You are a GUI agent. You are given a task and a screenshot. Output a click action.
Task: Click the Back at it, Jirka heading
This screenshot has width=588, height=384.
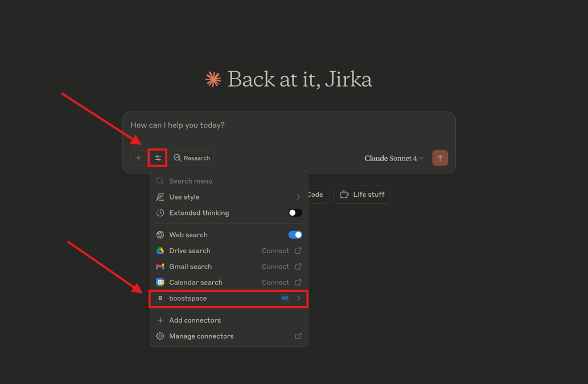tap(299, 80)
